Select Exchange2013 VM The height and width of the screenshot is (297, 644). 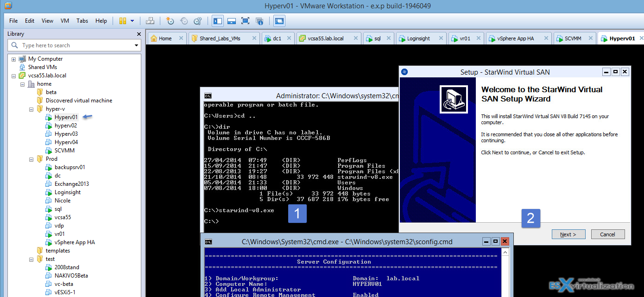(x=71, y=184)
